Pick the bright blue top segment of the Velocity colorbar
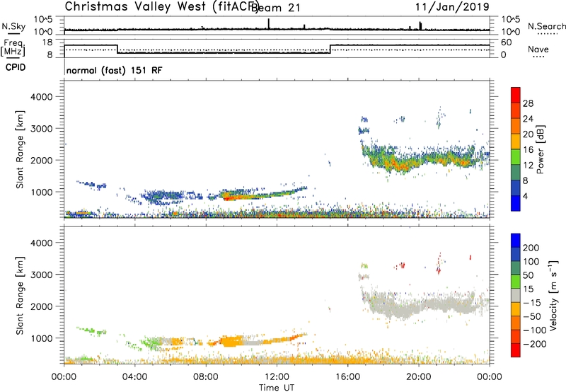This screenshot has height=392, width=566. click(516, 241)
